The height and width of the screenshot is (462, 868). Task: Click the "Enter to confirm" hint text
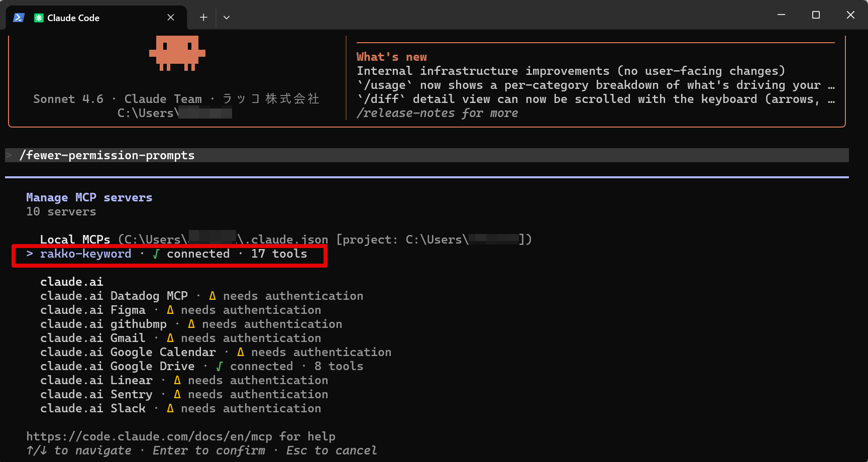pyautogui.click(x=208, y=450)
